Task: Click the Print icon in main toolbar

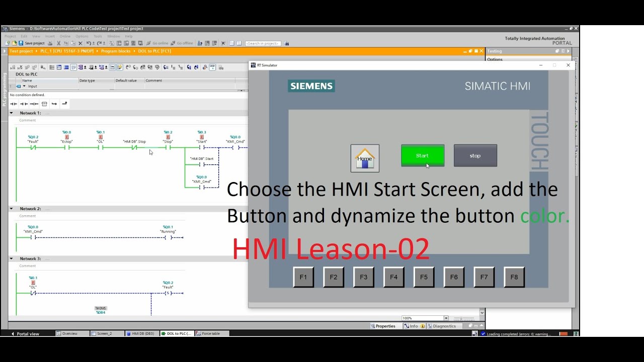Action: point(50,43)
